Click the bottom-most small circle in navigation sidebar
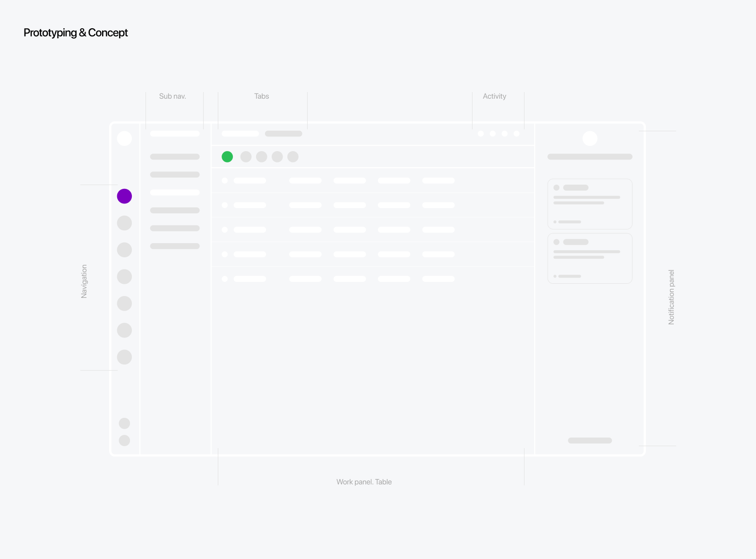The width and height of the screenshot is (756, 559). (x=124, y=440)
